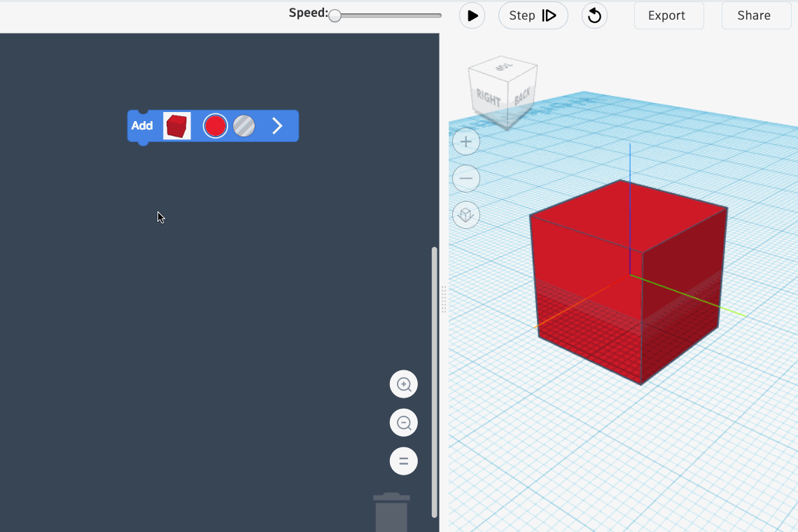
Task: Expand the Add block with chevron arrow
Action: point(277,126)
